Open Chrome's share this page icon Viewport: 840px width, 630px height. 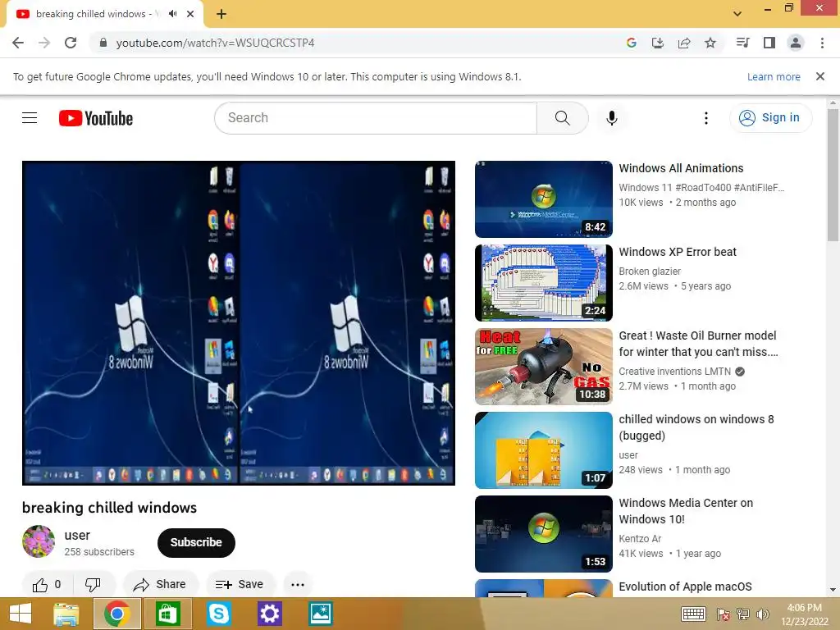pyautogui.click(x=683, y=43)
